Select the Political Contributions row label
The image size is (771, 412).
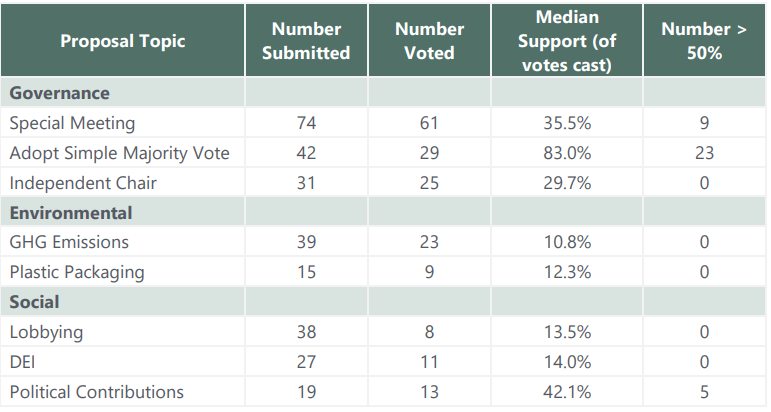click(x=97, y=391)
